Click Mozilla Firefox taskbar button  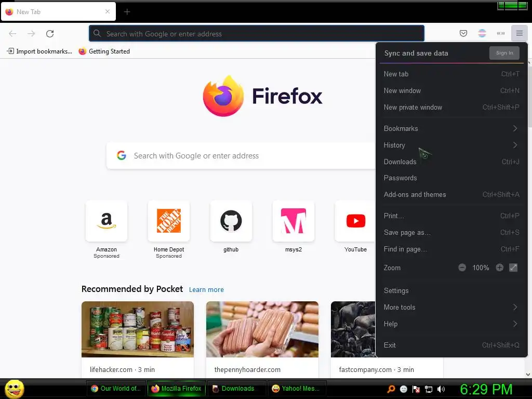[177, 389]
